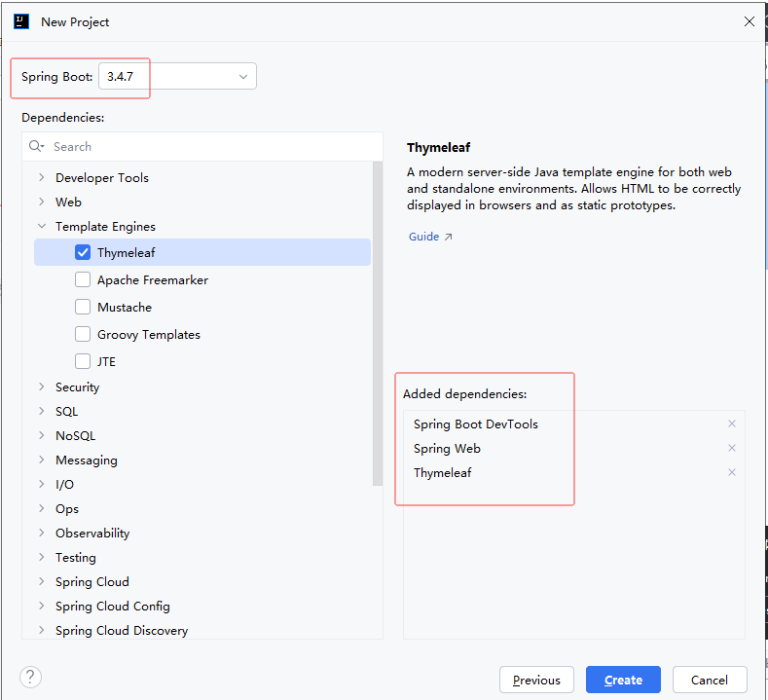Expand the Observability category

pyautogui.click(x=42, y=533)
